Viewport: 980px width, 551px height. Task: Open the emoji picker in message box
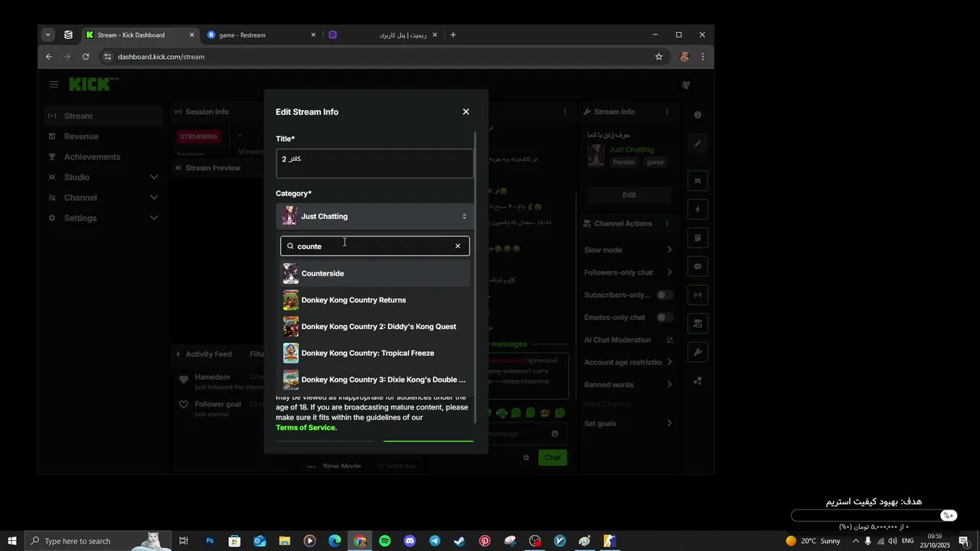pyautogui.click(x=555, y=434)
